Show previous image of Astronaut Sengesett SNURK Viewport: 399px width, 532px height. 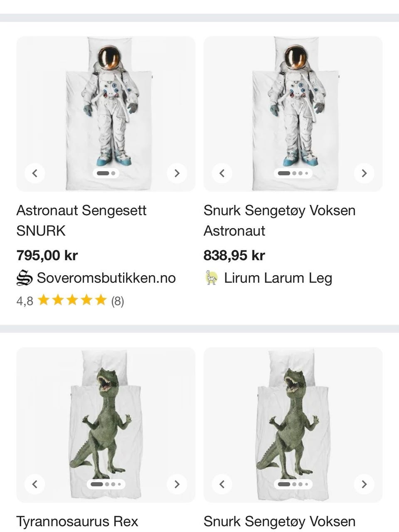tap(35, 173)
